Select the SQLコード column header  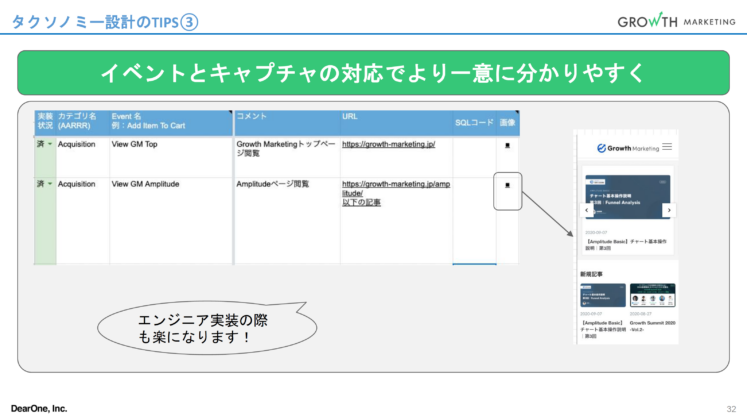pyautogui.click(x=474, y=123)
